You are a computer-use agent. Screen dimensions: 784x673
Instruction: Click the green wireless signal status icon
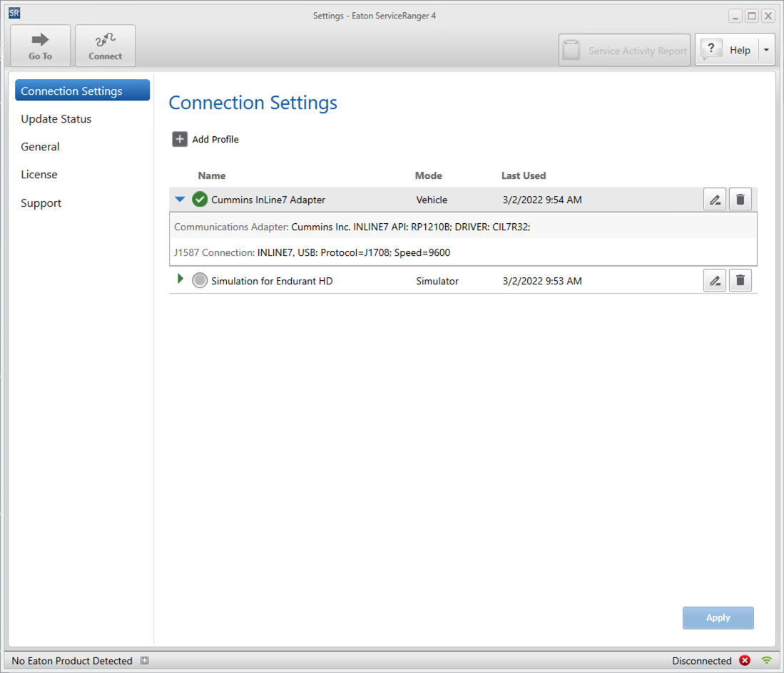(x=766, y=660)
